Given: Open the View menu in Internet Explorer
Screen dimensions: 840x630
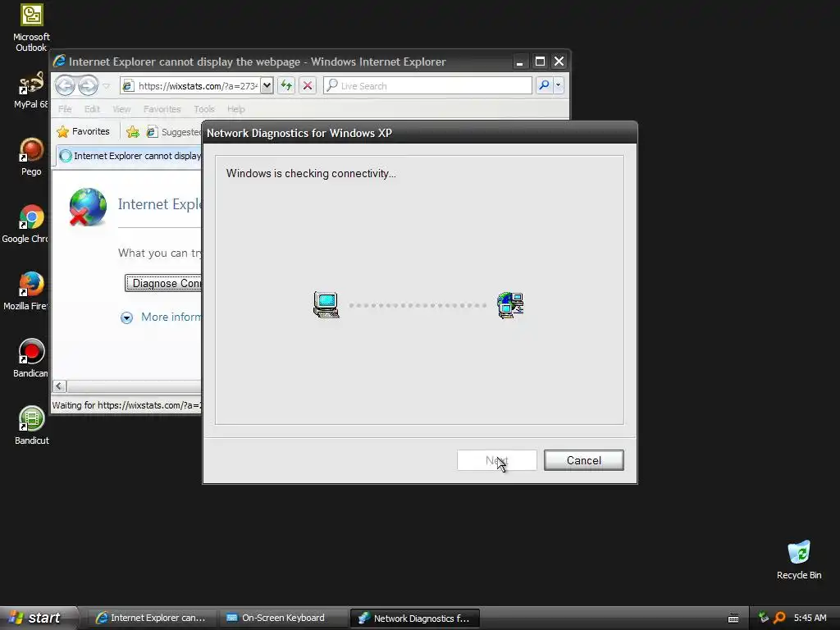Looking at the screenshot, I should click(x=121, y=109).
